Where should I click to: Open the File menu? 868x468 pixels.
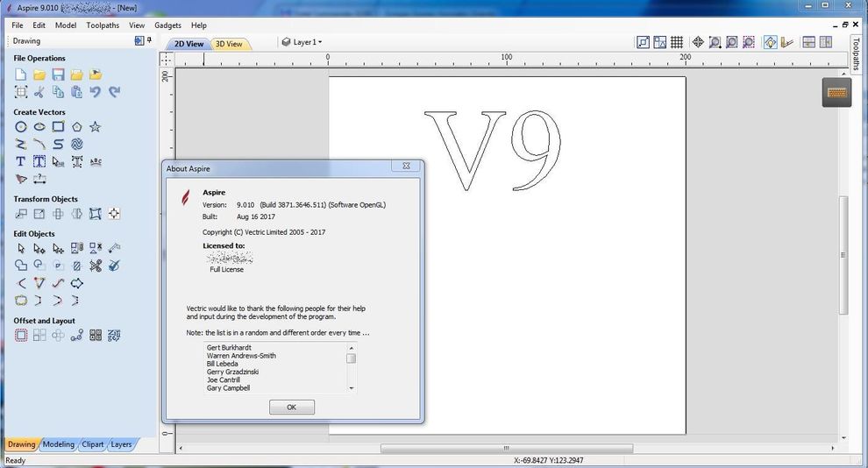[x=18, y=25]
